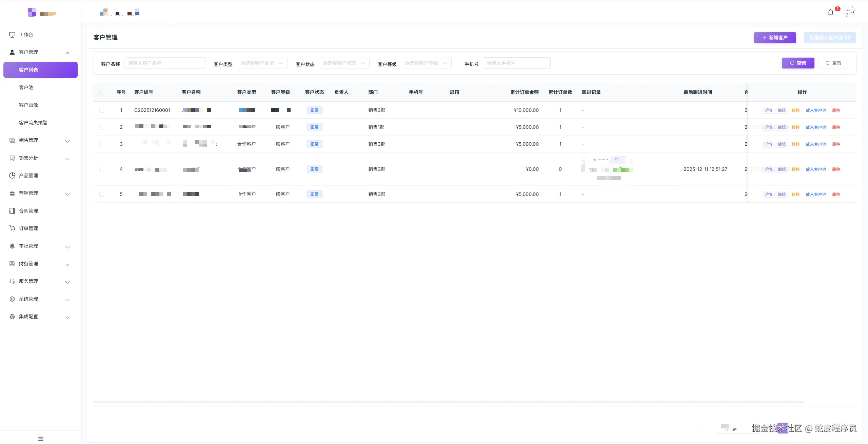Click the order management cart icon

click(x=12, y=228)
